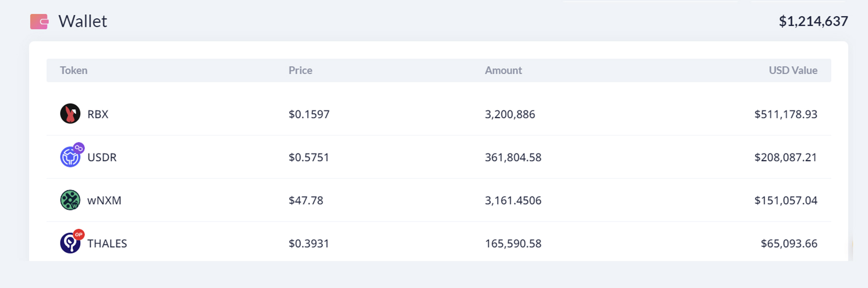Screen dimensions: 868x288
Task: Click the wNXM token logo
Action: click(x=70, y=200)
